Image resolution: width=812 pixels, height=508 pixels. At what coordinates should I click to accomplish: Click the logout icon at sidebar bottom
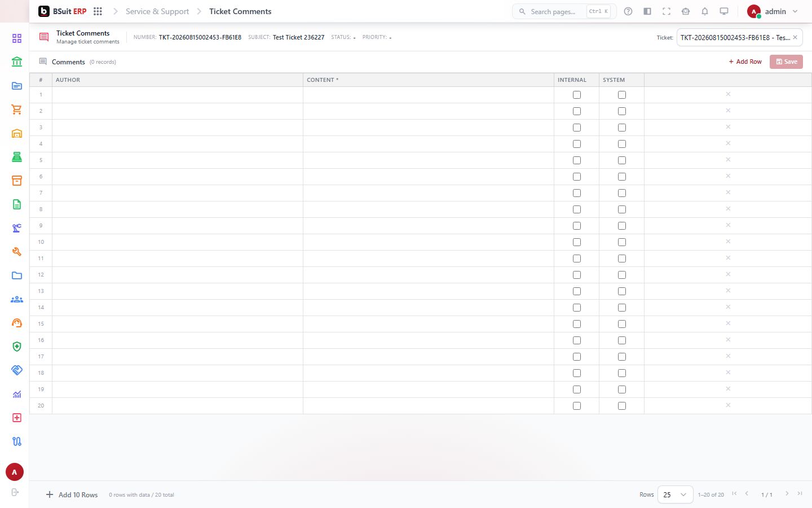coord(15,492)
